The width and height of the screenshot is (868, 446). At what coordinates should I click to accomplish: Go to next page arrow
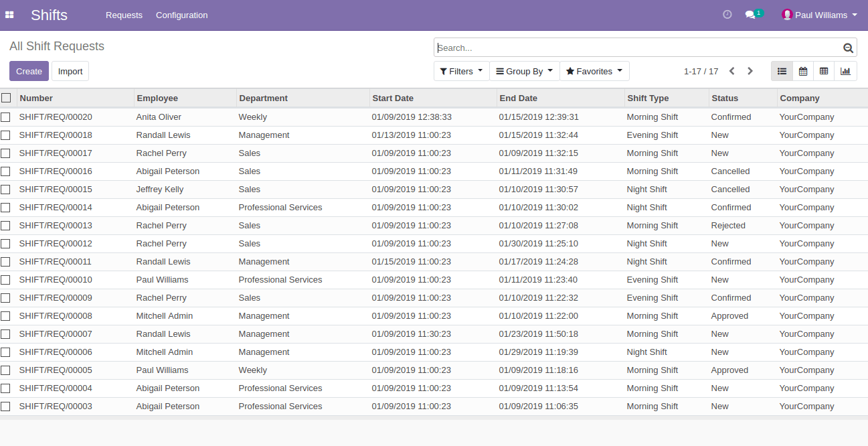(x=750, y=71)
